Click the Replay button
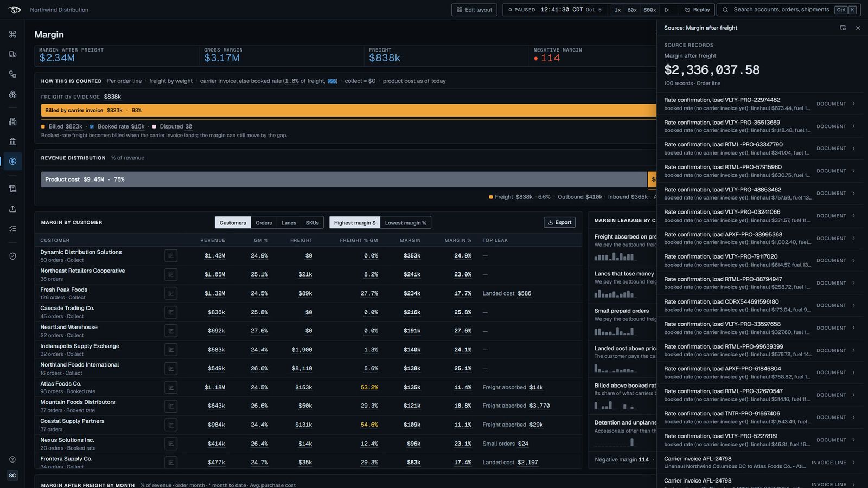Image resolution: width=868 pixels, height=488 pixels. [x=697, y=10]
